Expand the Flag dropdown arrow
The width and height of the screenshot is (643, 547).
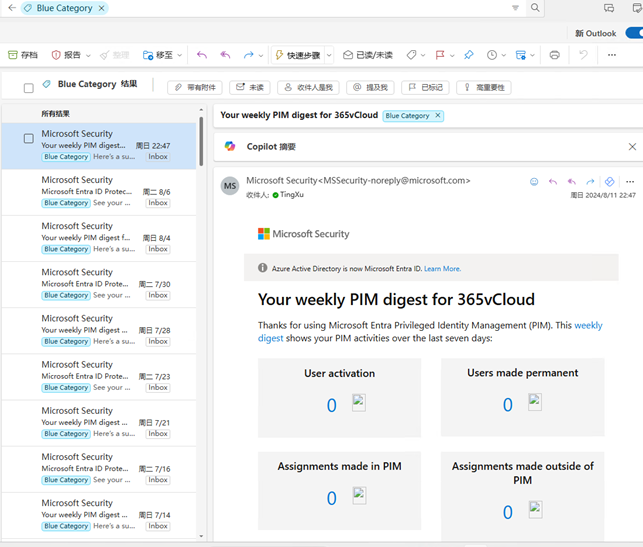tap(452, 55)
